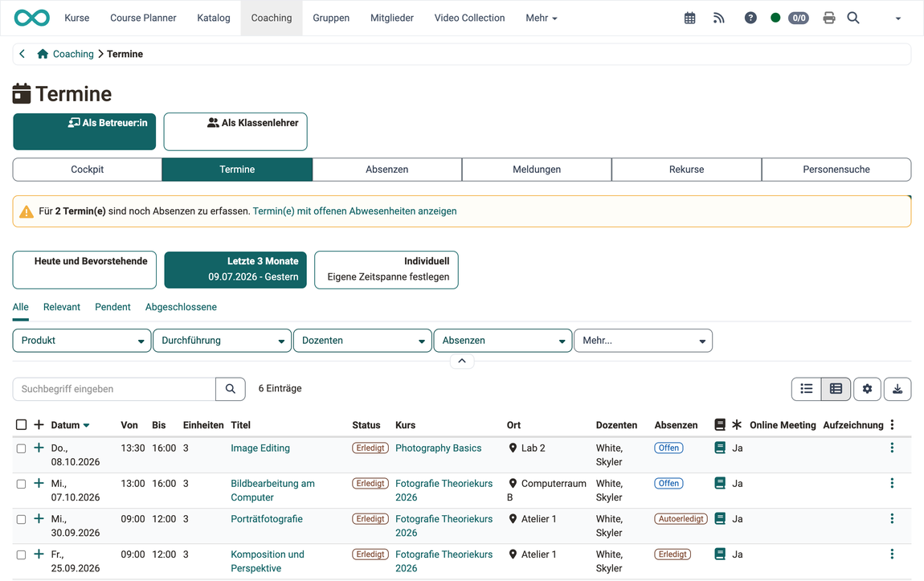This screenshot has width=924, height=581.
Task: Go back using the breadcrumb arrow
Action: click(x=22, y=54)
